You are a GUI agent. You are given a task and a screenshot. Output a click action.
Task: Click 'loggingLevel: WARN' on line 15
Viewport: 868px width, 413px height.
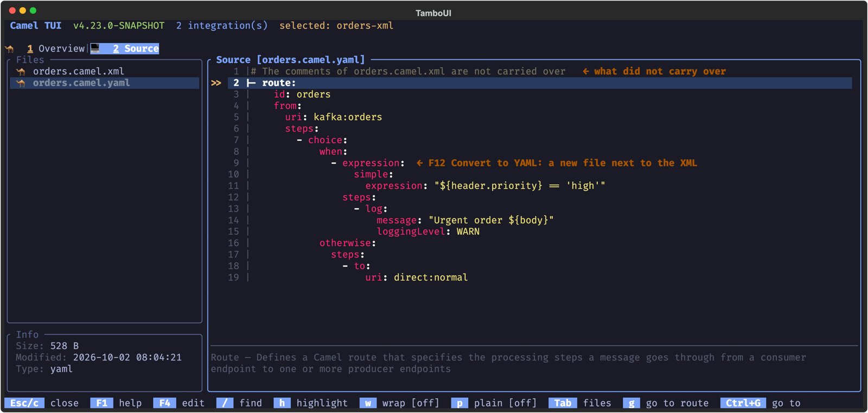point(428,231)
